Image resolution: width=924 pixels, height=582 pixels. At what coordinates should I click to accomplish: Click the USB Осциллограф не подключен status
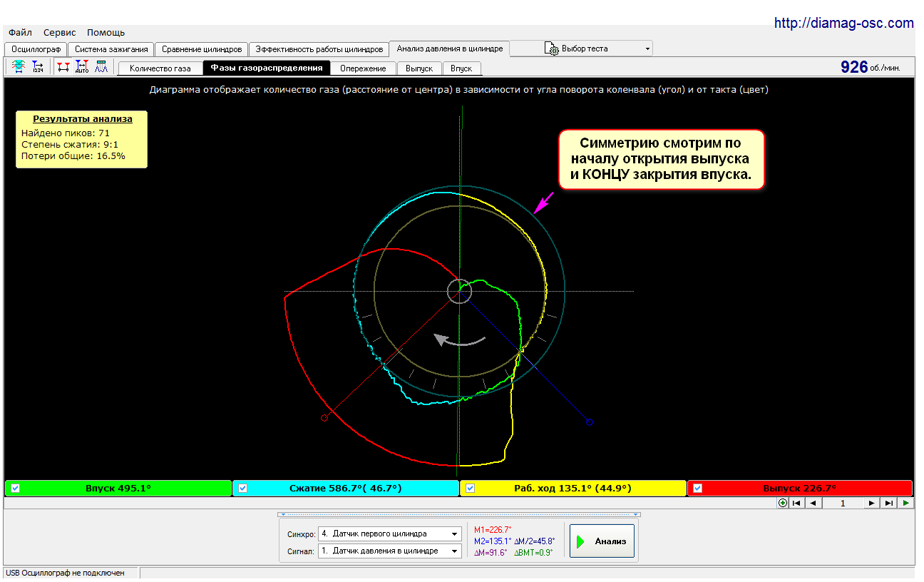coord(66,573)
